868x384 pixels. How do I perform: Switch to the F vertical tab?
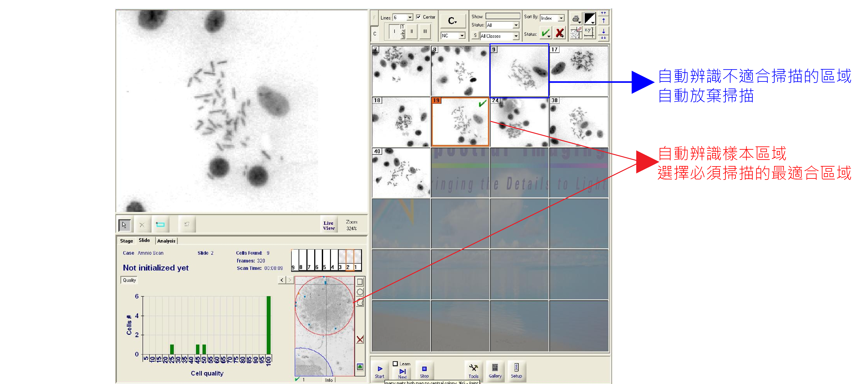pos(374,18)
